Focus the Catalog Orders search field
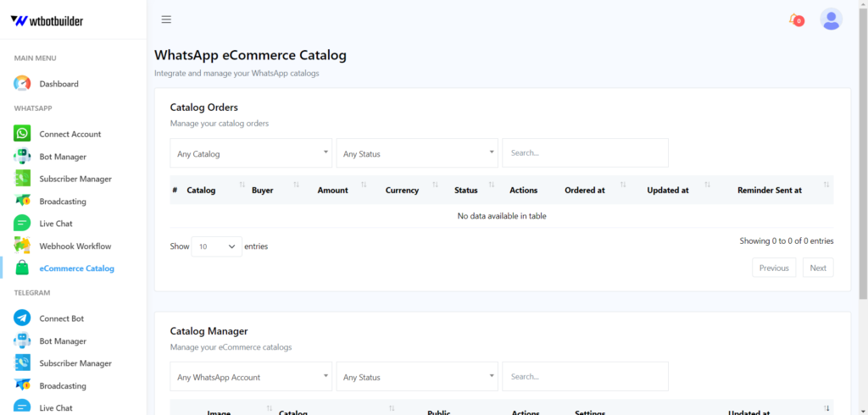 pos(585,152)
